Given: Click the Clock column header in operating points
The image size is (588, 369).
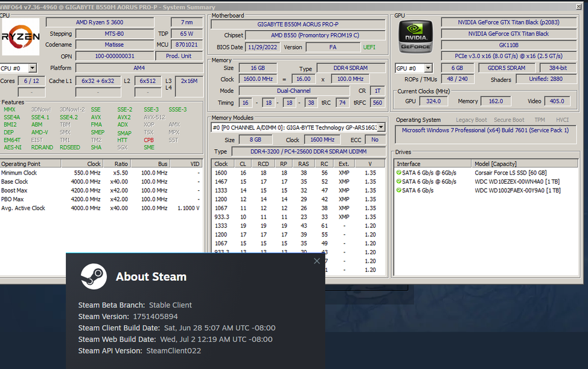Looking at the screenshot, I should click(81, 164).
